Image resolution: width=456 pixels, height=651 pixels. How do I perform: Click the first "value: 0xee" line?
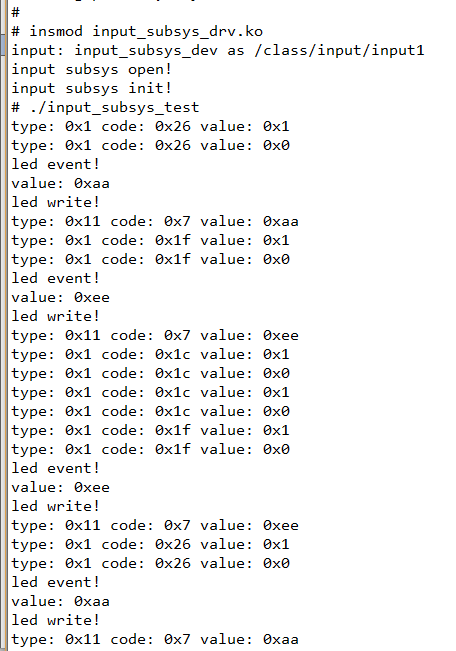coord(60,298)
